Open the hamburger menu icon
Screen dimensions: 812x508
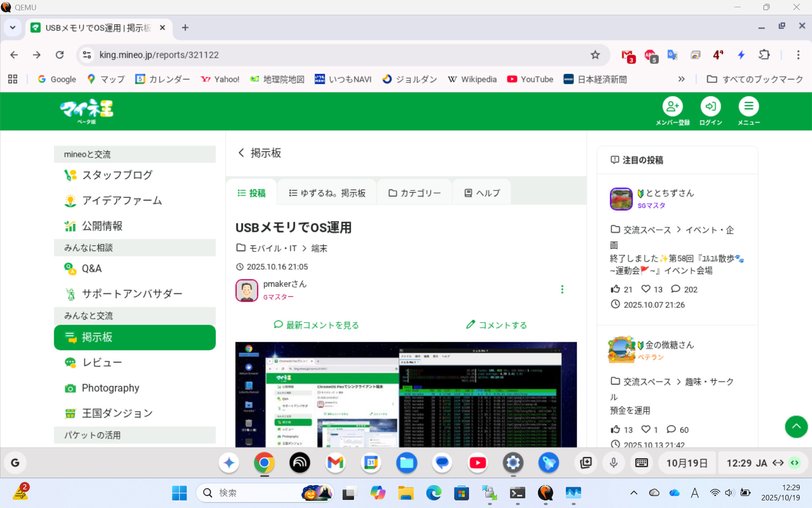pyautogui.click(x=749, y=107)
